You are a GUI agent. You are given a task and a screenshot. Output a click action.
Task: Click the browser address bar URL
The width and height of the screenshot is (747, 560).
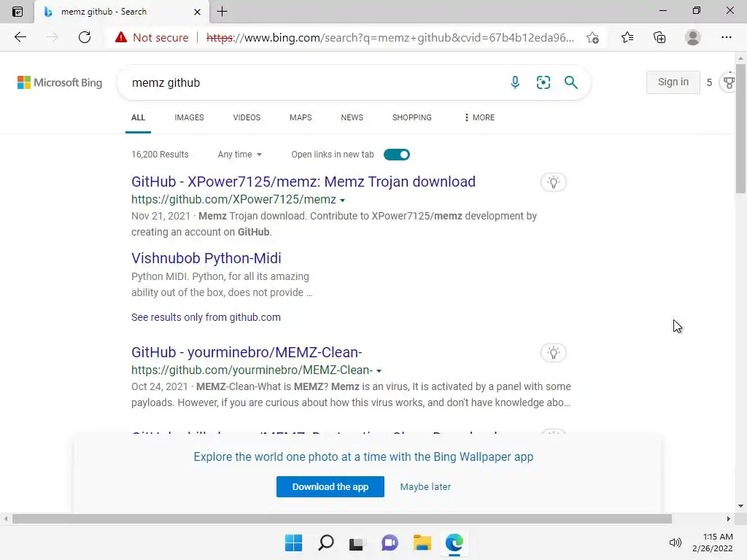click(390, 38)
